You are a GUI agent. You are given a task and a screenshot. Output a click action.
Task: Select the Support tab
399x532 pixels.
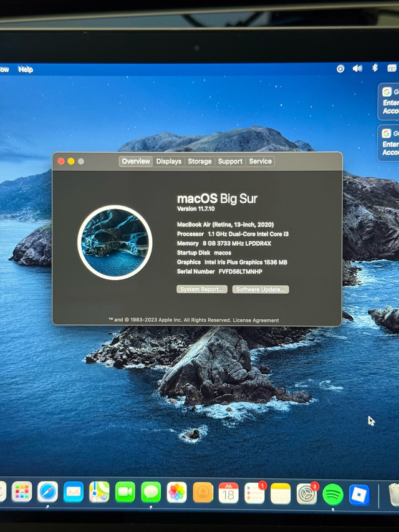click(x=230, y=162)
